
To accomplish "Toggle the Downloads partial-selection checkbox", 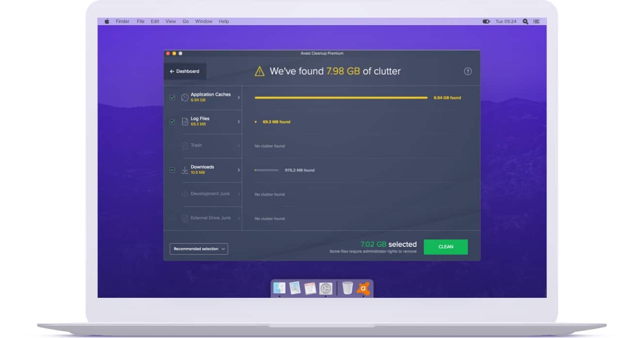I will click(x=172, y=170).
